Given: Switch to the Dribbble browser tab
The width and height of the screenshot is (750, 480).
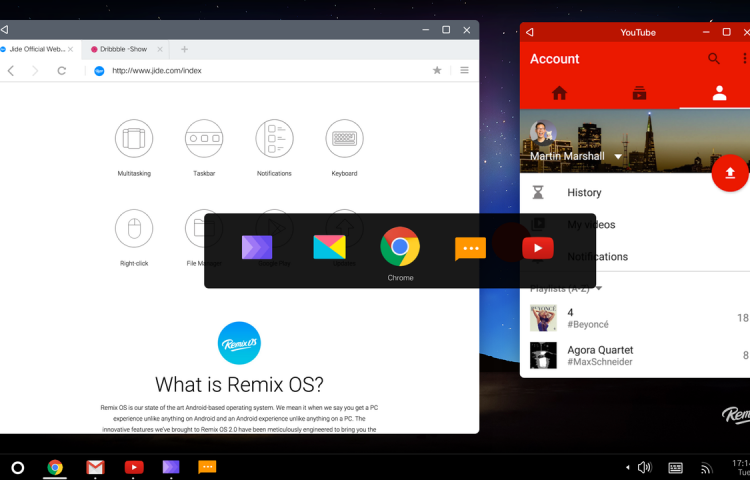Looking at the screenshot, I should pyautogui.click(x=127, y=49).
